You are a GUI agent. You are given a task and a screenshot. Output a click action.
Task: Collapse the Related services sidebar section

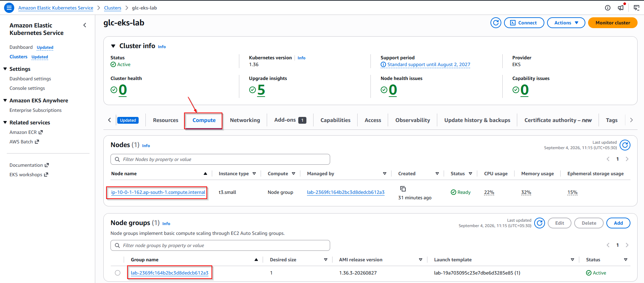[5, 122]
